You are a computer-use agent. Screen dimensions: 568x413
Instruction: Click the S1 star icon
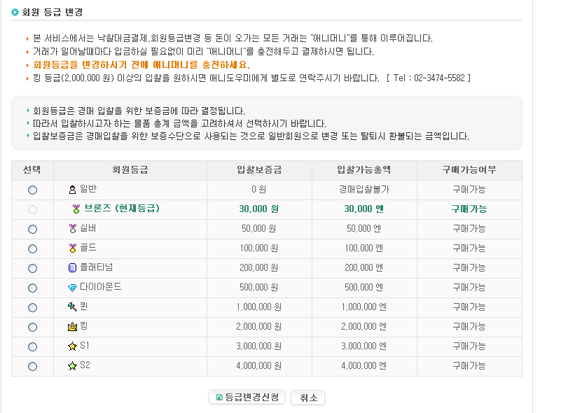click(x=72, y=346)
